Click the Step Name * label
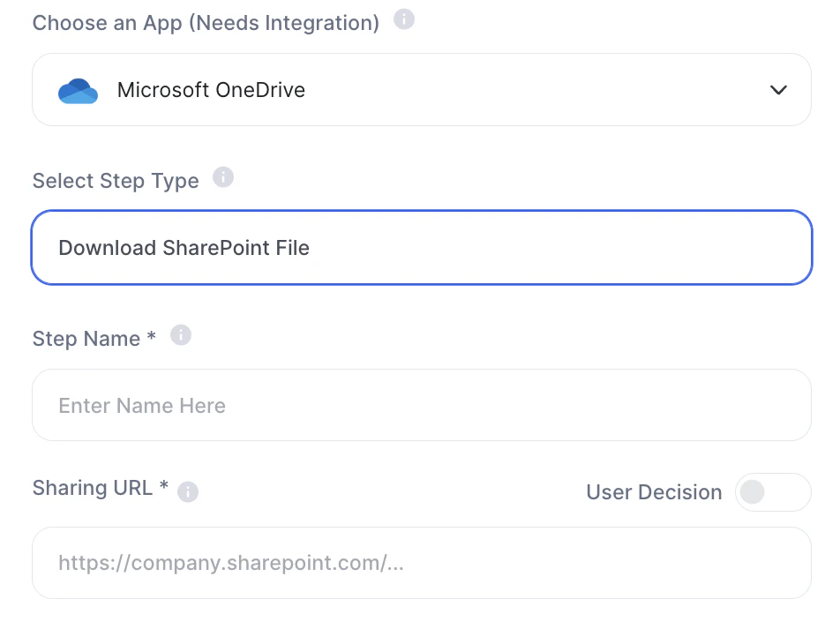Viewport: 840px width, 644px height. tap(94, 339)
